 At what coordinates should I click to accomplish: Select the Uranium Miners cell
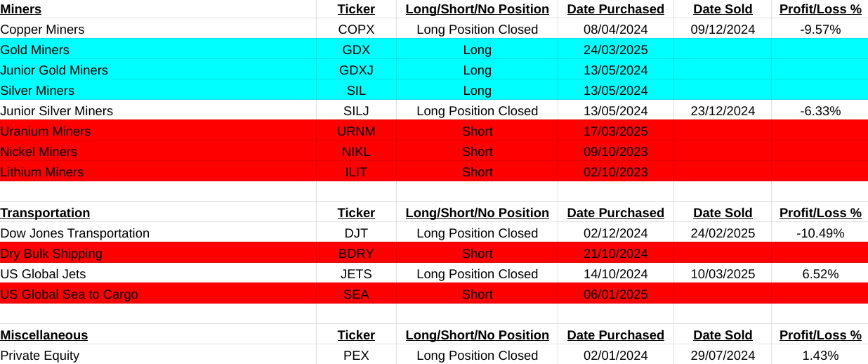tap(46, 131)
